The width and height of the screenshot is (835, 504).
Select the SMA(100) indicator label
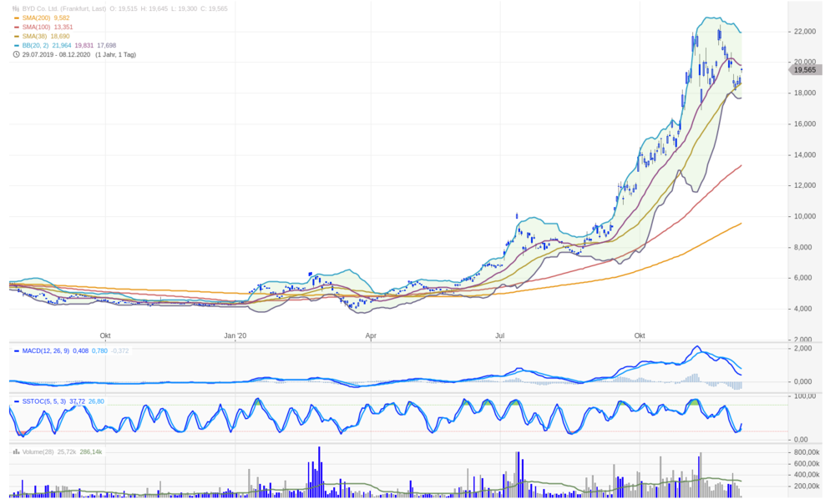[36, 28]
